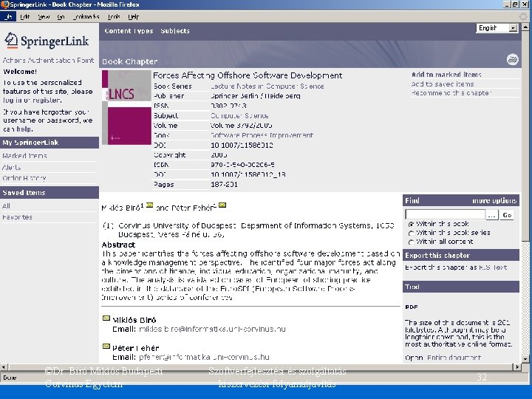Viewport: 532px width, 399px height.
Task: Click envelope icon left of Miklós Biró contact entry
Action: (106, 318)
